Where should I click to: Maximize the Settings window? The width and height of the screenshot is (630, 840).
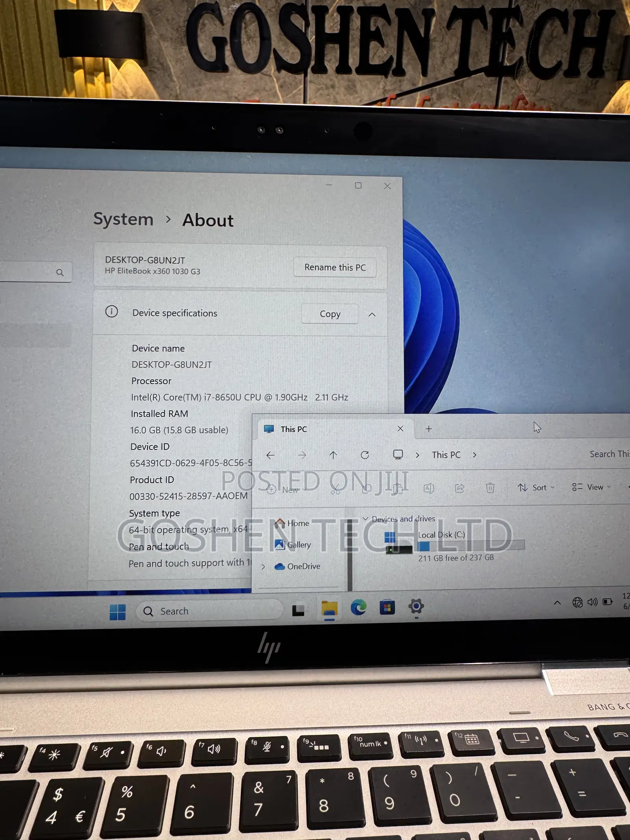(358, 185)
